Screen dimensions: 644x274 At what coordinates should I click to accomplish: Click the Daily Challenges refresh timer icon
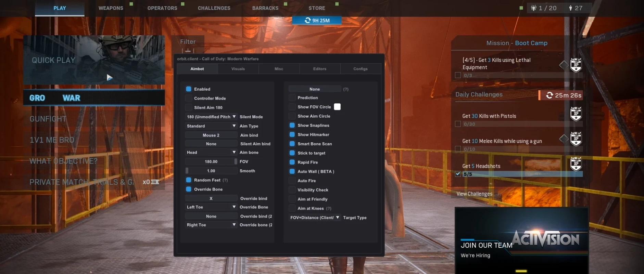[x=550, y=95]
